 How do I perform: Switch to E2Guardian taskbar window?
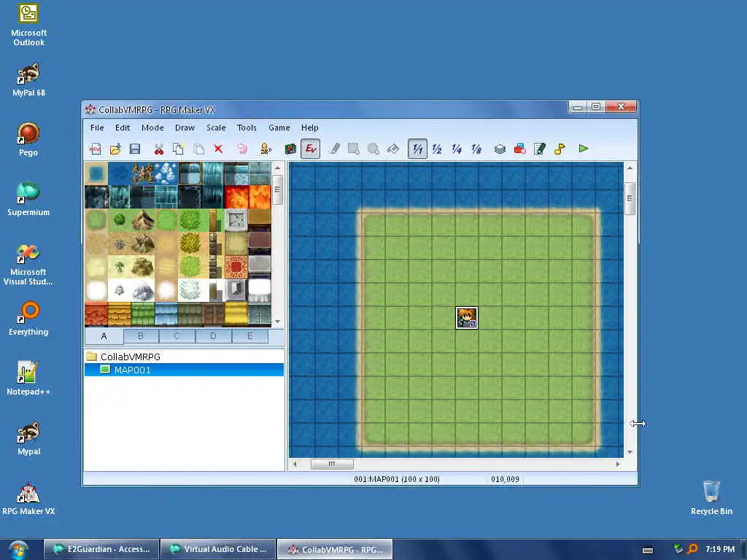tap(101, 549)
